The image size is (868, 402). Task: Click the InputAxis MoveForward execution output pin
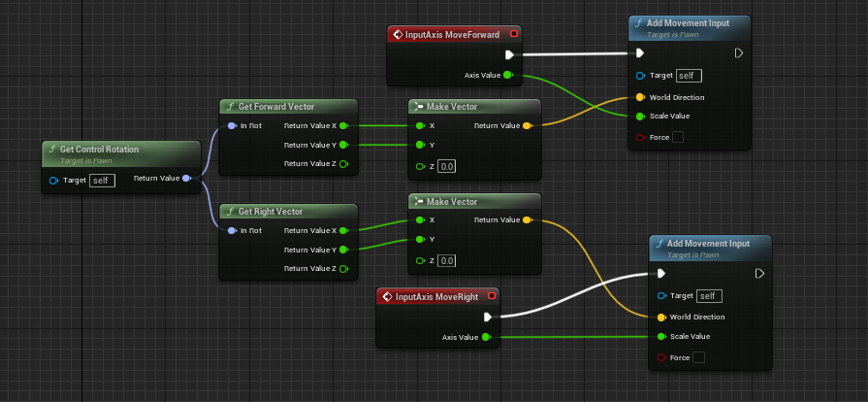coord(510,54)
